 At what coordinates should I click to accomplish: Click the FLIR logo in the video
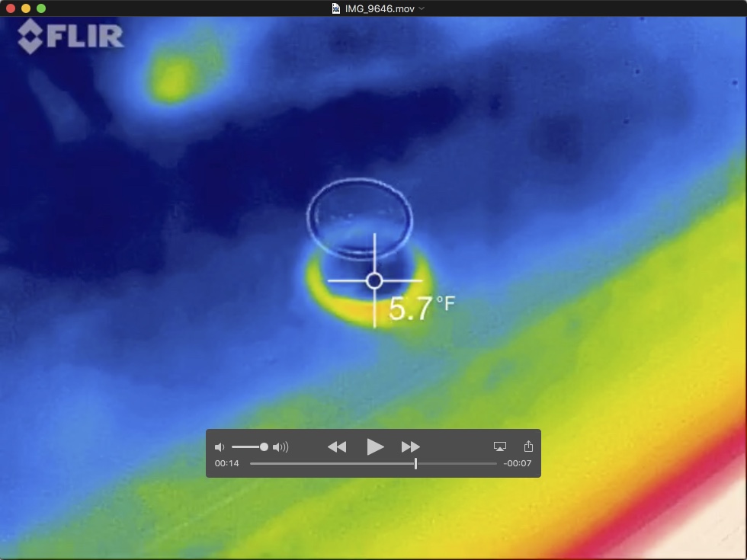coord(71,37)
